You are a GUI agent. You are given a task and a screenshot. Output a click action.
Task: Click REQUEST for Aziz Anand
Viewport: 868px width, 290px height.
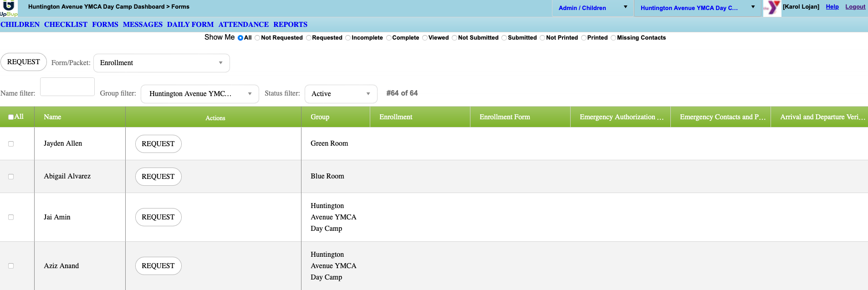(x=158, y=266)
